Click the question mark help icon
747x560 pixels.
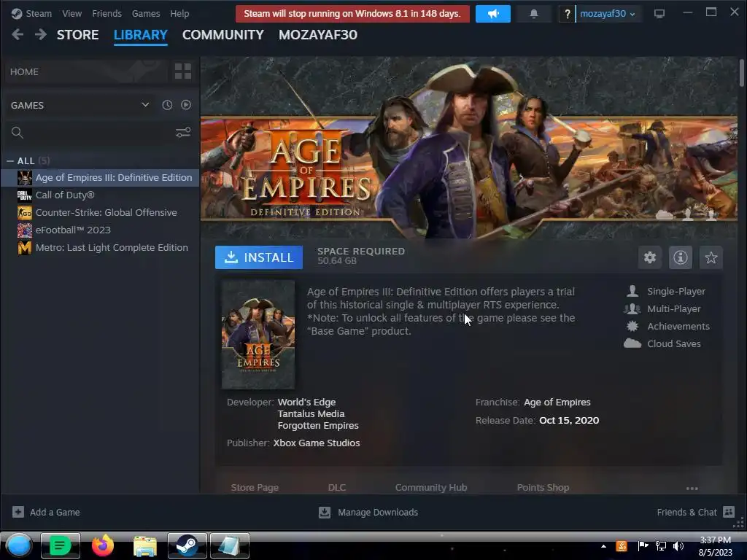tap(567, 14)
